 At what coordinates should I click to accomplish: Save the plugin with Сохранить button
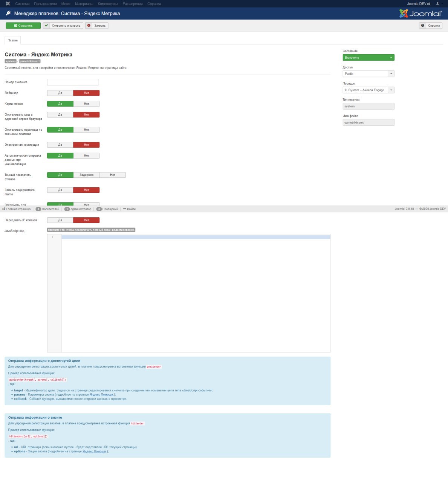pos(23,26)
